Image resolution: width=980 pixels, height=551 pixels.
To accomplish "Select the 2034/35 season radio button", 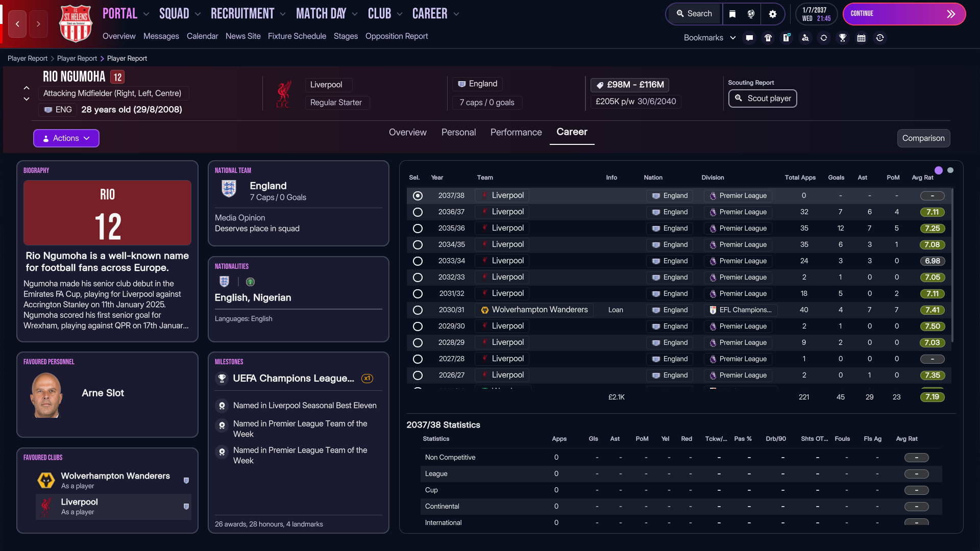I will (x=418, y=245).
